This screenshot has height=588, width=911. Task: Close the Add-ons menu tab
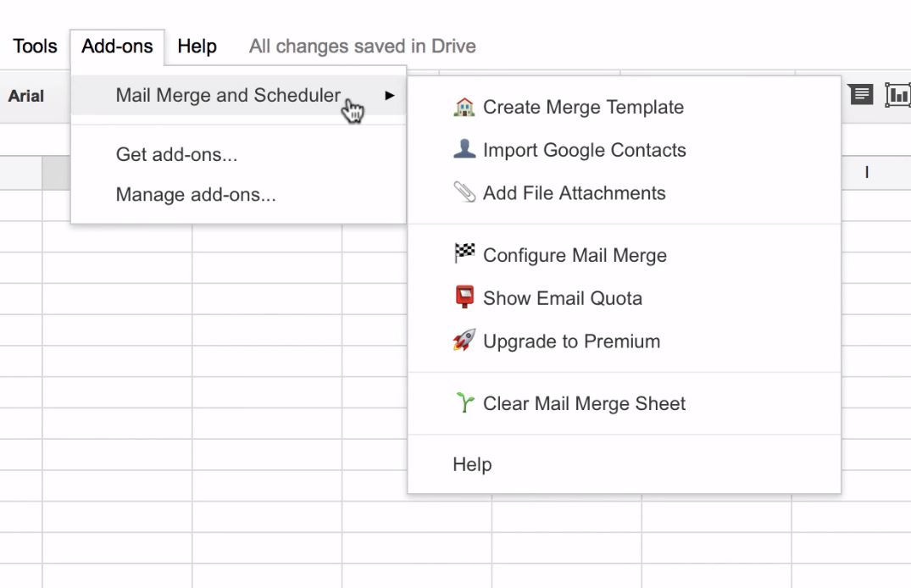117,47
